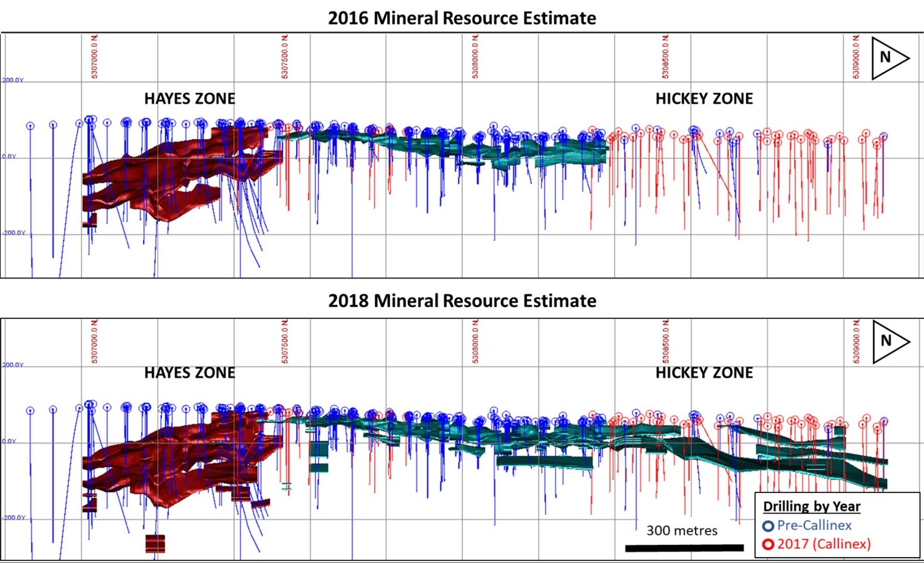924x563 pixels.
Task: Click the 5307500.0 N label in bottom panel
Action: point(285,341)
